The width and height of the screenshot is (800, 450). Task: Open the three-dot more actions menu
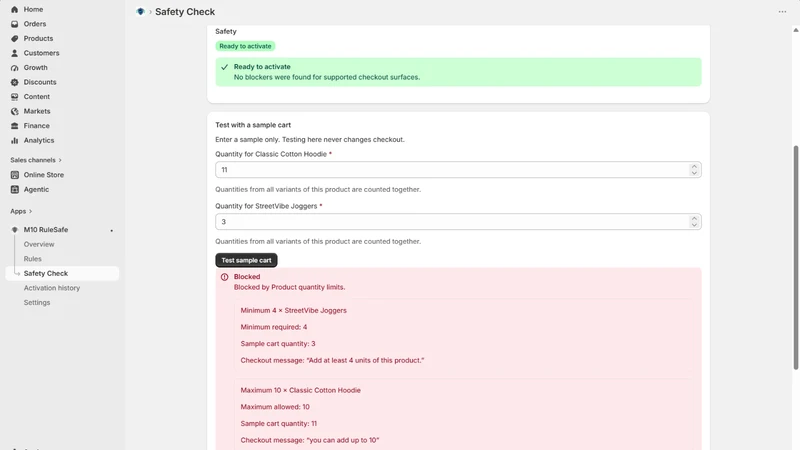[x=782, y=12]
